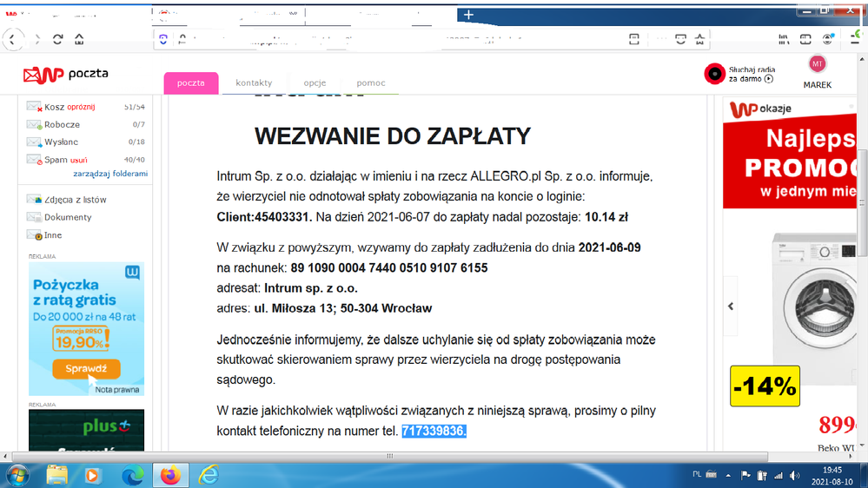Open the Inne folder

click(53, 235)
